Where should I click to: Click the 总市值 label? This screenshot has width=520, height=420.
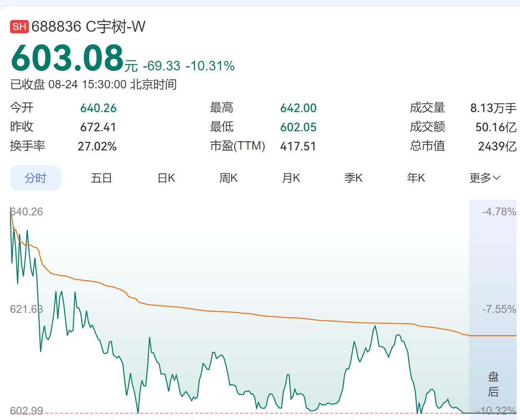coord(427,146)
